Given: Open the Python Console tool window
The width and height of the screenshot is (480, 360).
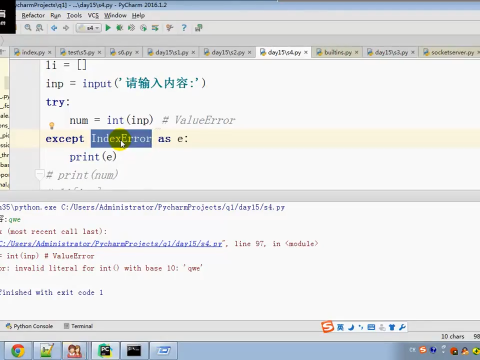Looking at the screenshot, I should point(30,326).
